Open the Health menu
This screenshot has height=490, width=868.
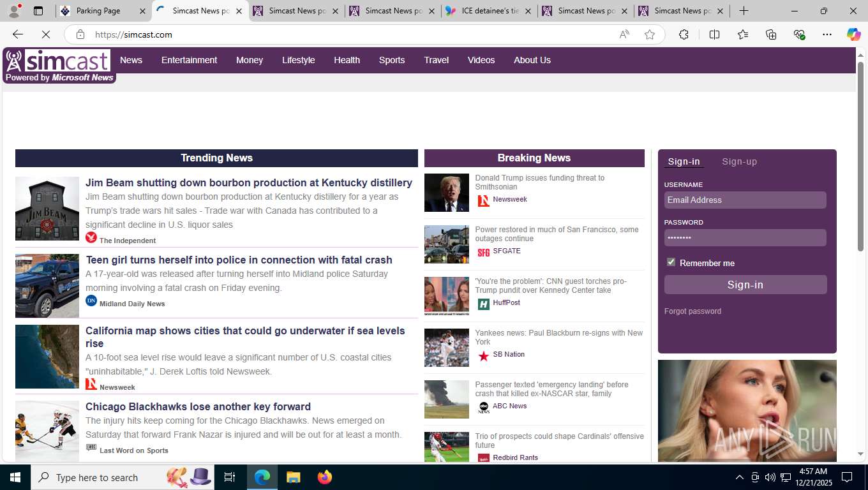(x=347, y=60)
